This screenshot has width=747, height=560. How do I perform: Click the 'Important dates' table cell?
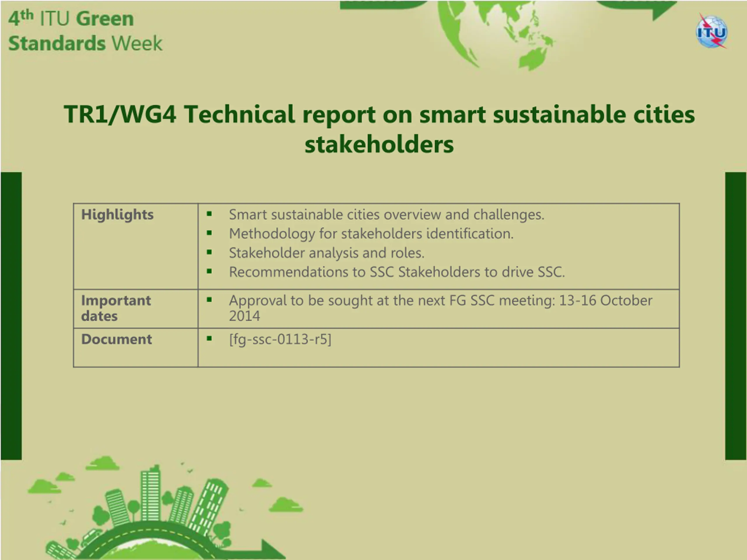136,309
